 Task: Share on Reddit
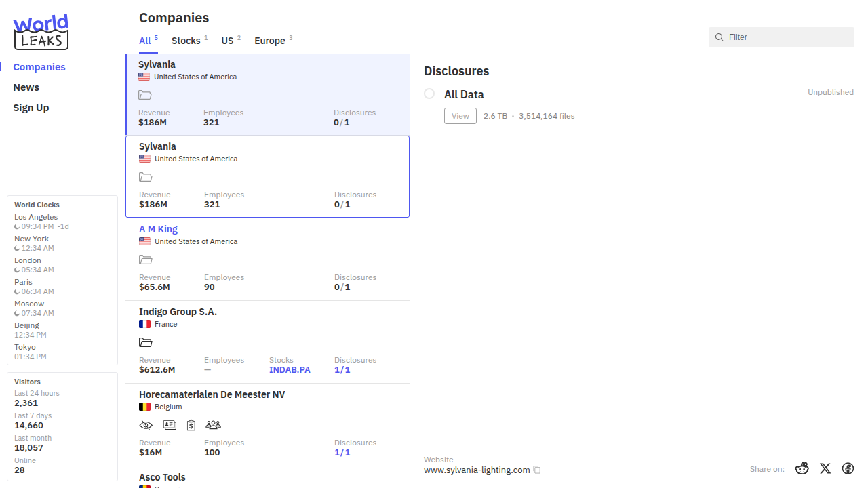coord(802,468)
